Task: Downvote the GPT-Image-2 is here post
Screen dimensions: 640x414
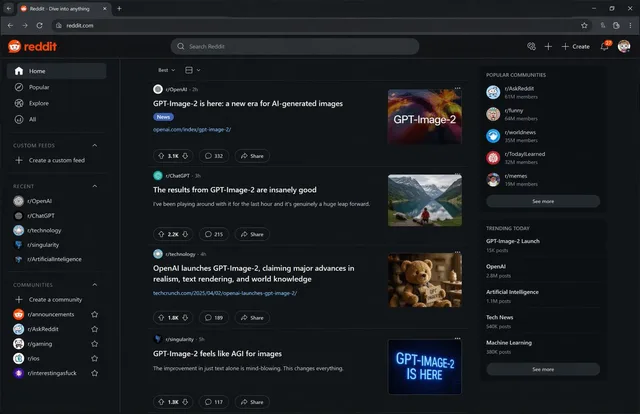Action: (x=185, y=156)
